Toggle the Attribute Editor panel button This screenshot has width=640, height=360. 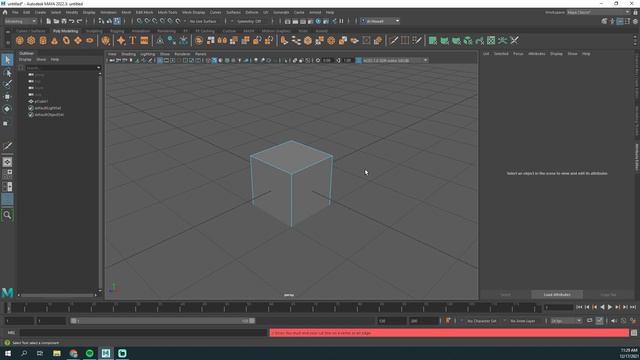(620, 21)
